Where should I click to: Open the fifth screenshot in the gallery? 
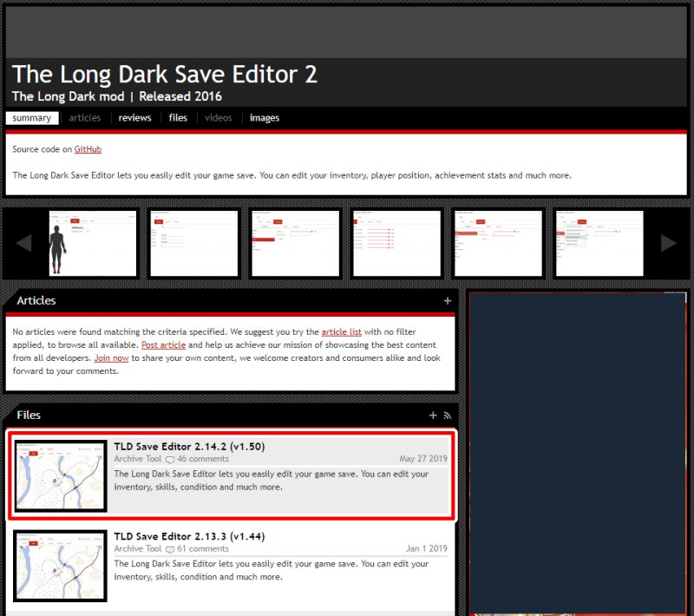tap(498, 243)
